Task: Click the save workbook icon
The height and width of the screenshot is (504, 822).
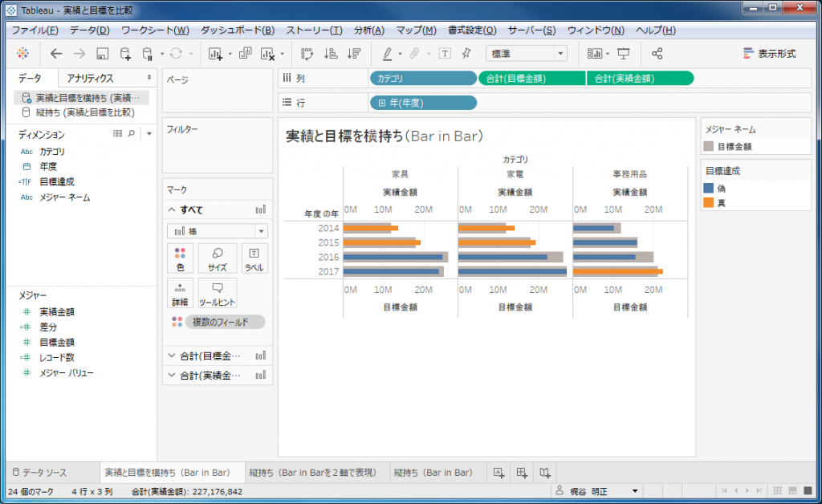Action: (x=102, y=54)
